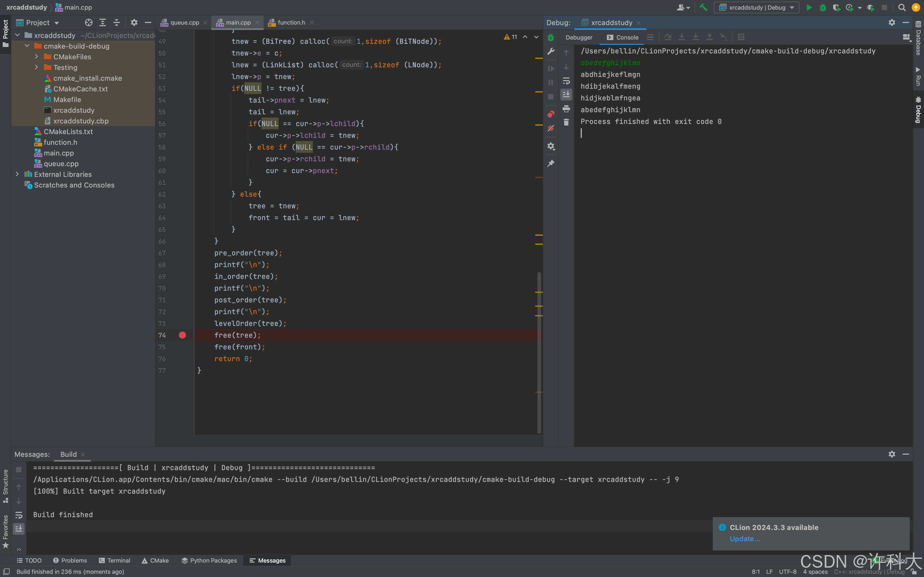
Task: Click the green Run button in top toolbar
Action: tap(809, 7)
